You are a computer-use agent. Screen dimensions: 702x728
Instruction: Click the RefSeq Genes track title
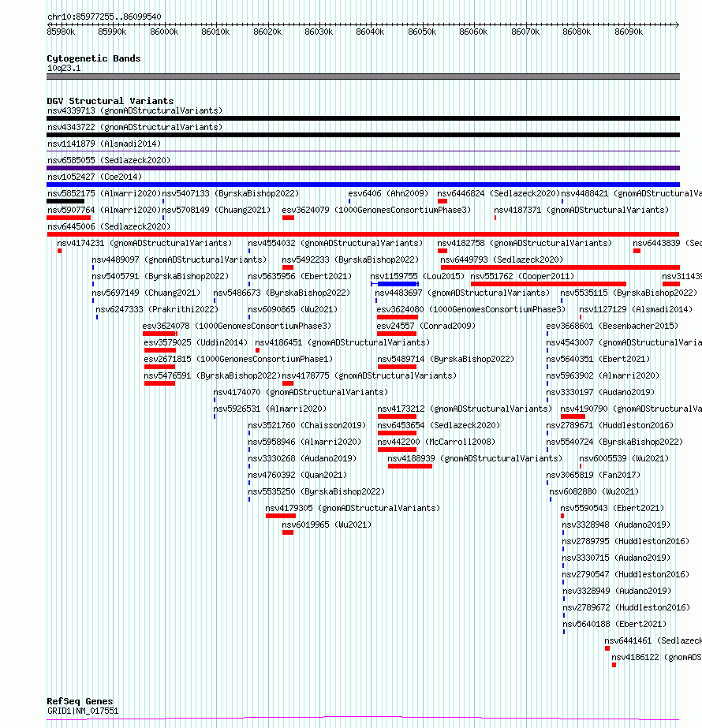coord(80,701)
